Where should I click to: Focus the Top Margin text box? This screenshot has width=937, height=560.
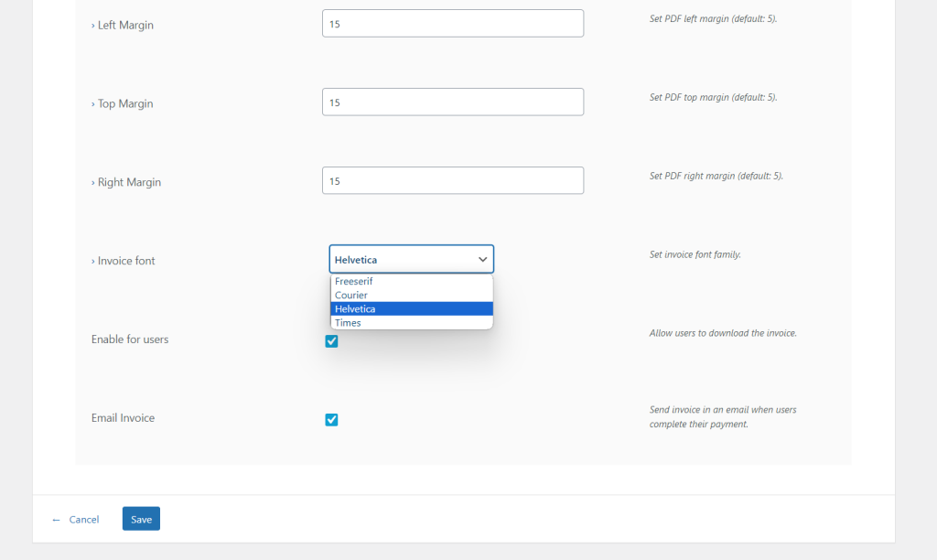[452, 102]
